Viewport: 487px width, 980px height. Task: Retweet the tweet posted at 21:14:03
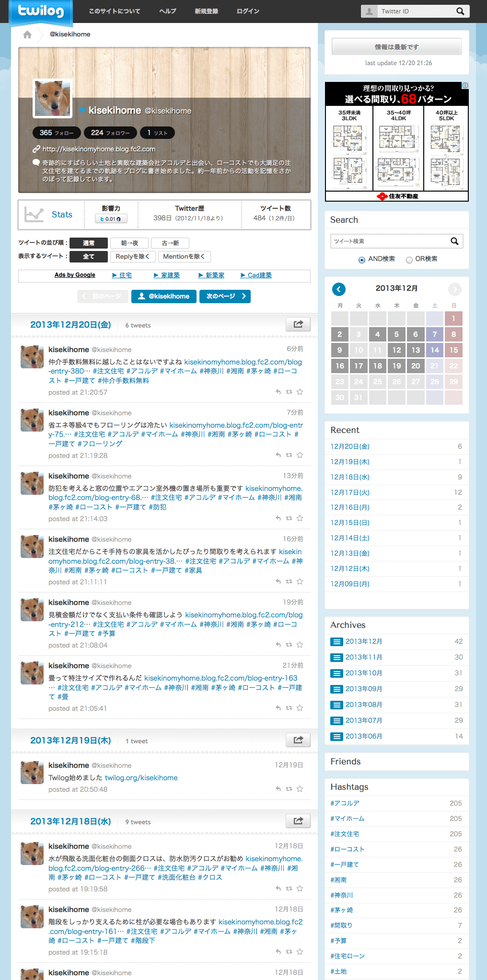tap(289, 518)
